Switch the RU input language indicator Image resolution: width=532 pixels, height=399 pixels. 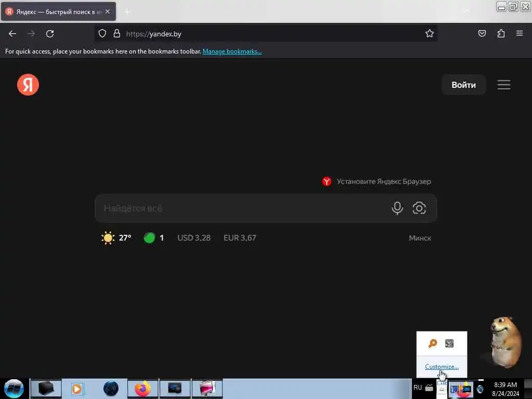[x=417, y=388]
